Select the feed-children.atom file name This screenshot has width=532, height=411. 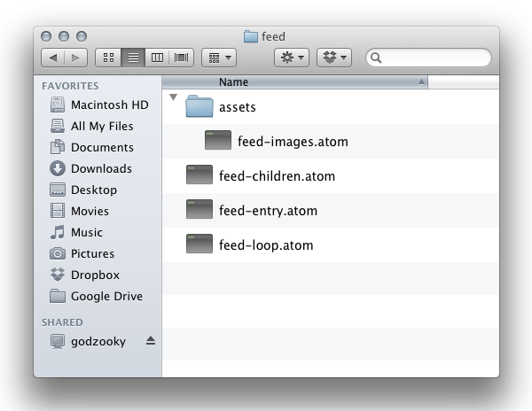[277, 176]
